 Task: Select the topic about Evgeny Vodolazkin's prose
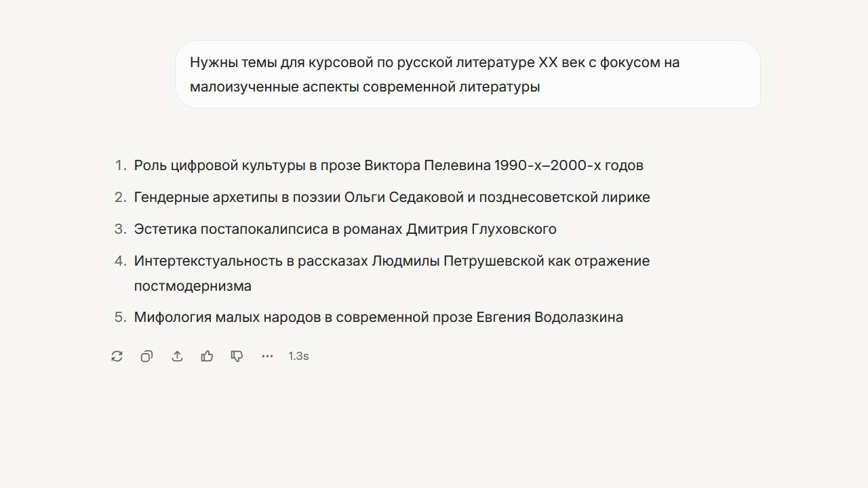(x=379, y=317)
